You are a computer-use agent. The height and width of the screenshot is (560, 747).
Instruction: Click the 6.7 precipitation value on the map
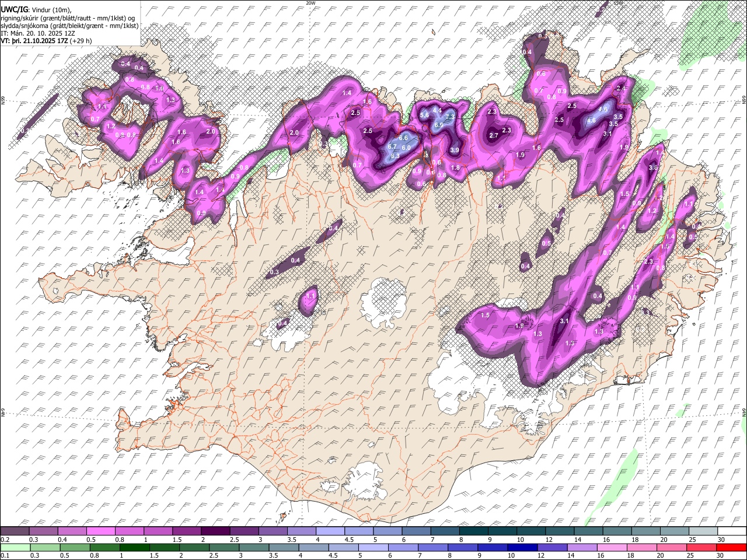[392, 147]
